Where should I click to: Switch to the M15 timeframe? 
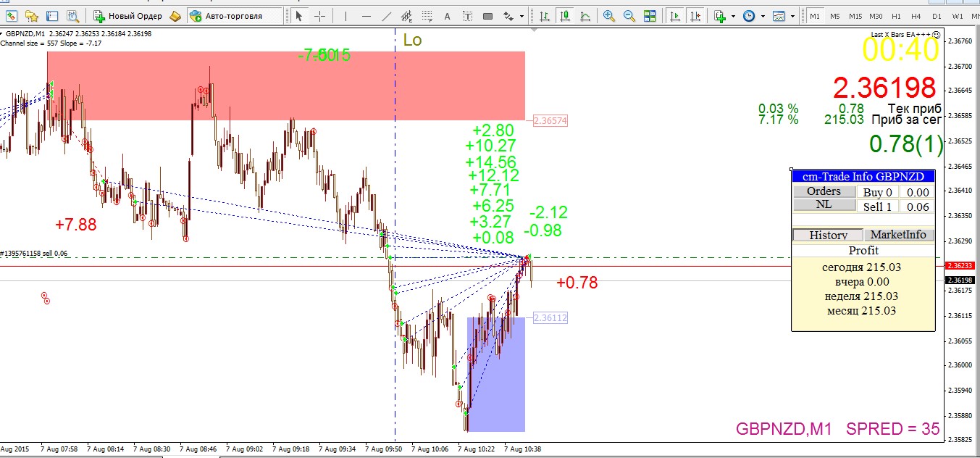point(855,15)
